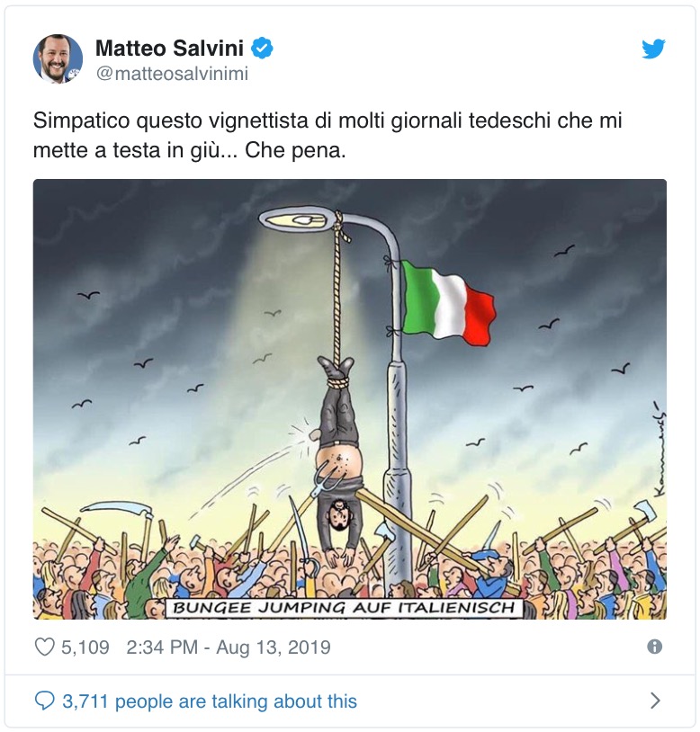Open Matteo Salvini's profile picture
Viewport: 700px width, 732px height.
[x=58, y=59]
